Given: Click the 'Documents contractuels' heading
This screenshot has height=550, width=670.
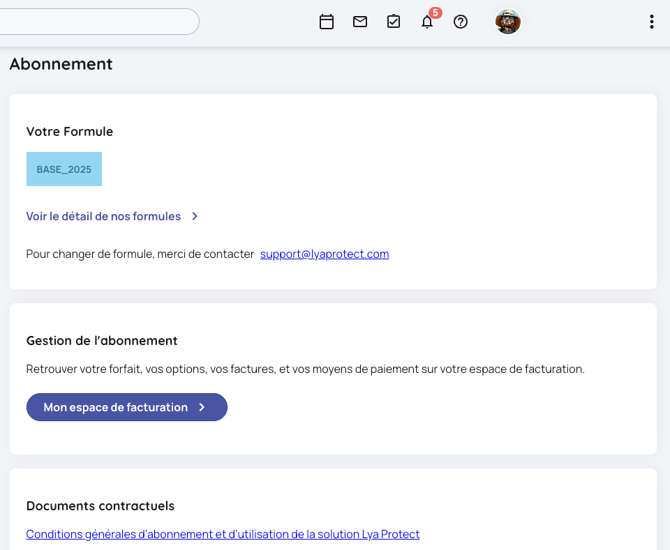Looking at the screenshot, I should pos(100,505).
